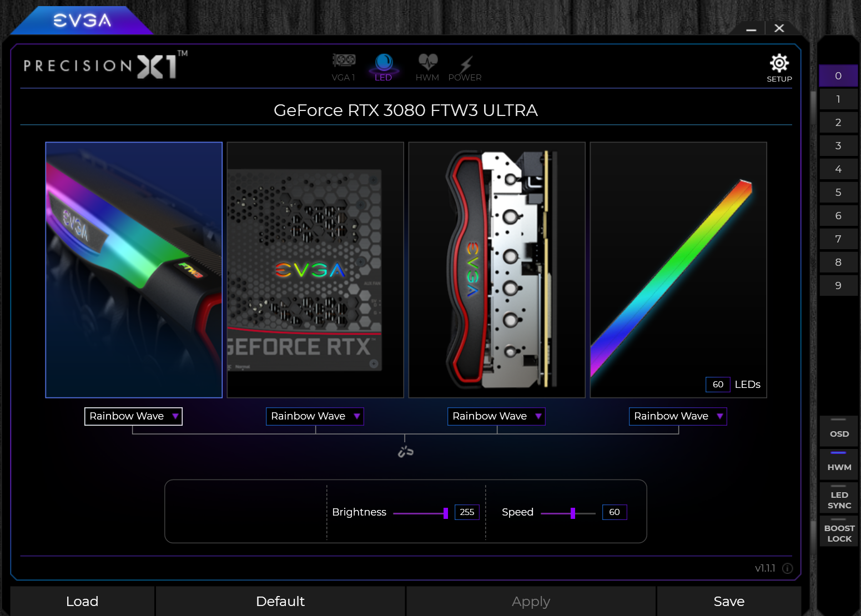Open the HWM hardware monitor tab
The width and height of the screenshot is (861, 616).
[427, 68]
